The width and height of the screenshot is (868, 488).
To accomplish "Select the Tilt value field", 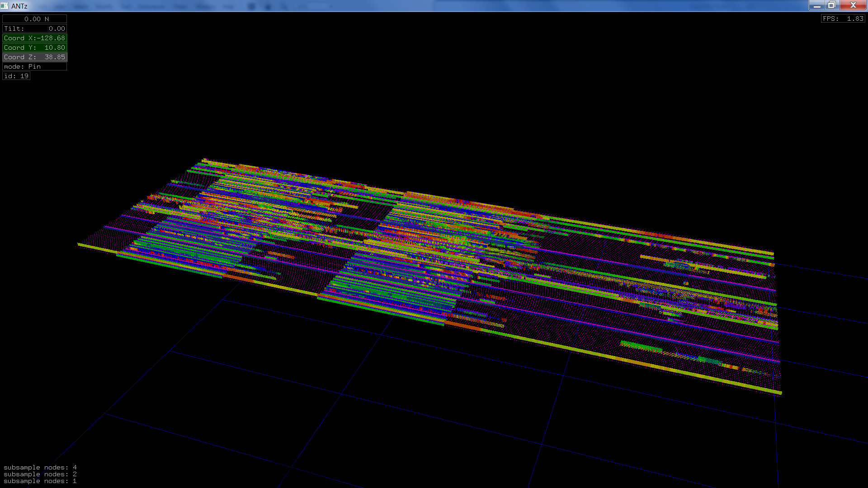I will 35,28.
